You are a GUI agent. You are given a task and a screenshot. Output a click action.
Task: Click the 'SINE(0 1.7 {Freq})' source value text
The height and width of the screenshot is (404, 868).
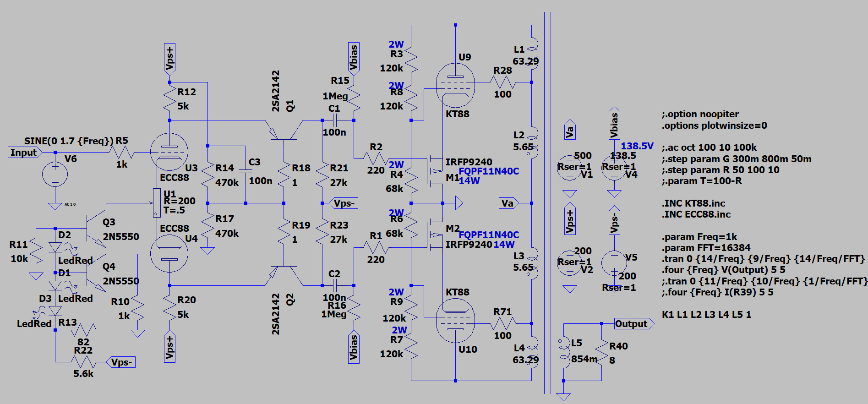click(x=68, y=141)
